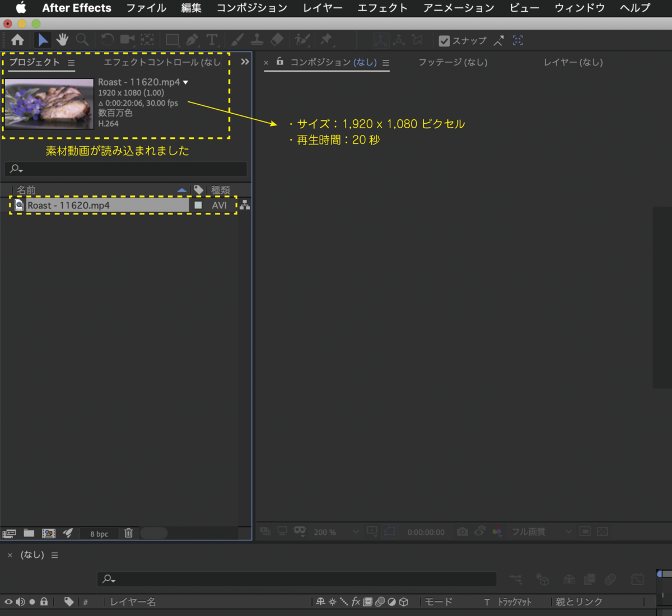
Task: Open grid and guide options icon
Action: [x=372, y=531]
